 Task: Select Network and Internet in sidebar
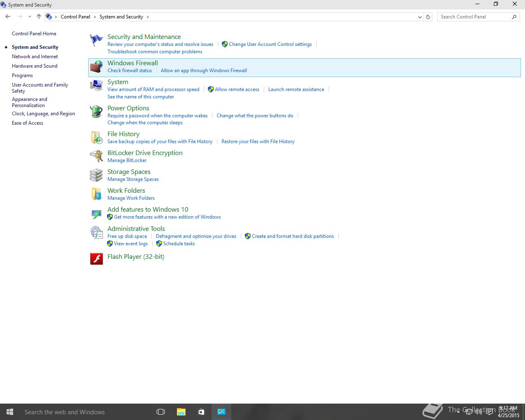35,57
